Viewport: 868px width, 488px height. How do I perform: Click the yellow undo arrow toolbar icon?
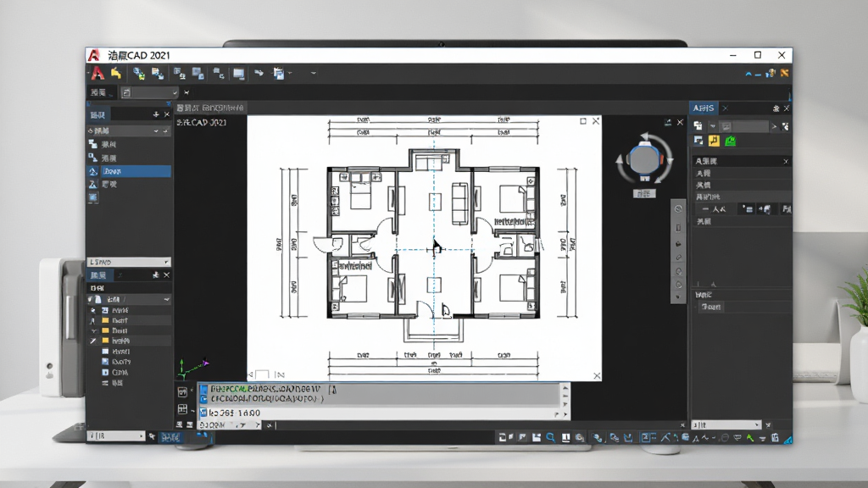coord(115,73)
